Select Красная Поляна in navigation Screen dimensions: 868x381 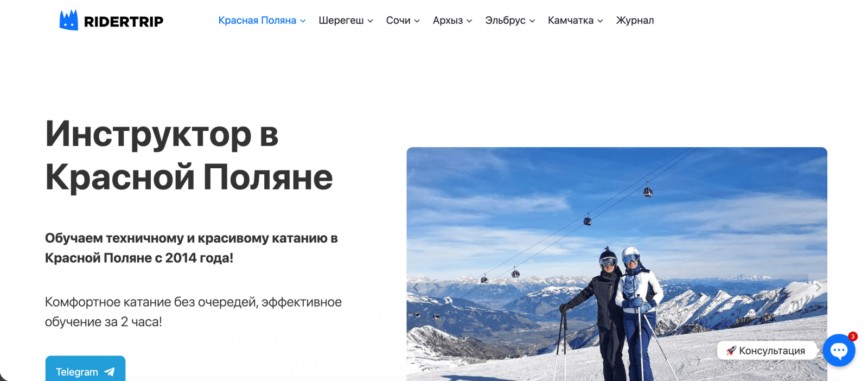(257, 21)
